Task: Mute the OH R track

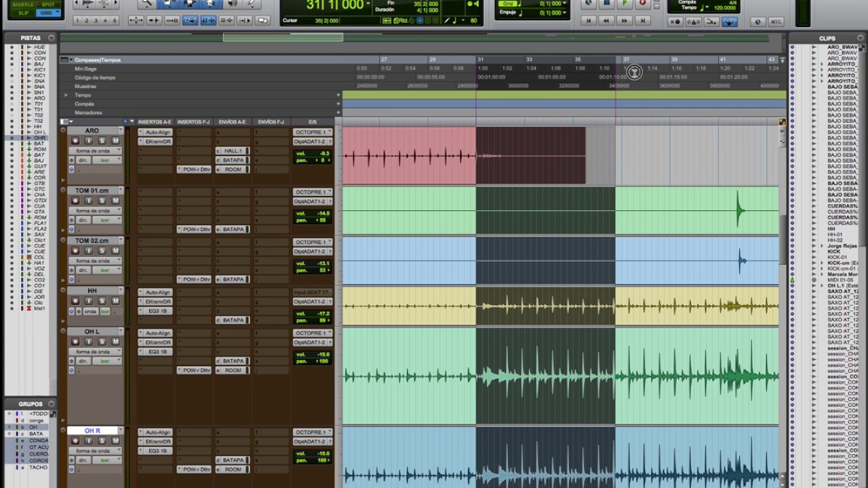Action: [115, 441]
